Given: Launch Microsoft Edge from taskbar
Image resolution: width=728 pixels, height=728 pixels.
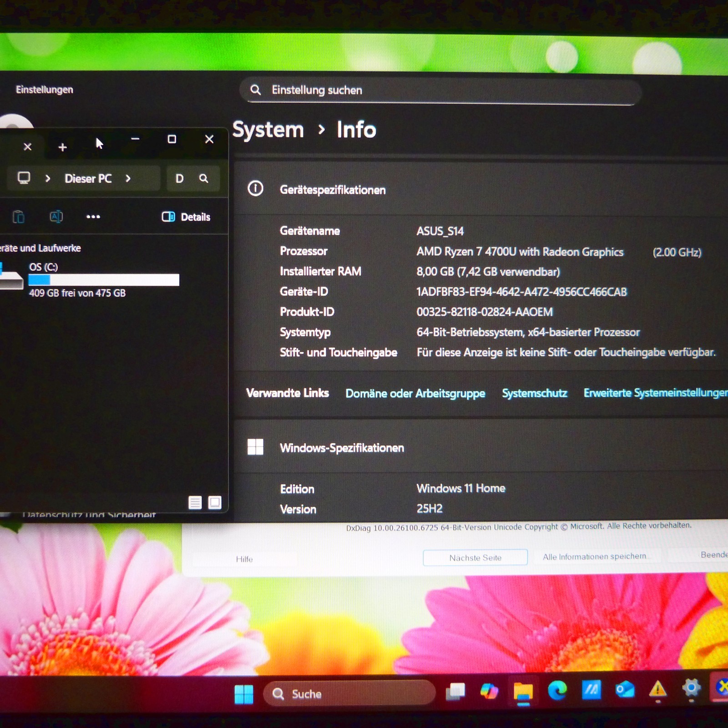Looking at the screenshot, I should [x=557, y=690].
